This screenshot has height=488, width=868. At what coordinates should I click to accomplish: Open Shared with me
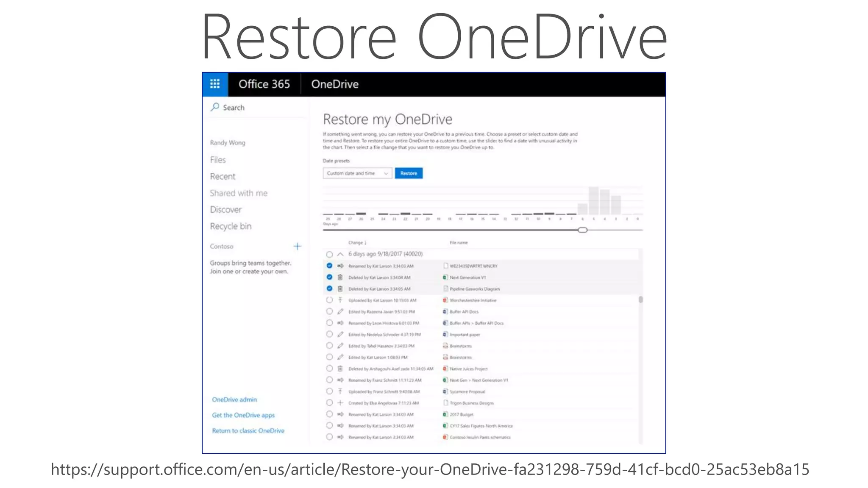click(x=239, y=193)
